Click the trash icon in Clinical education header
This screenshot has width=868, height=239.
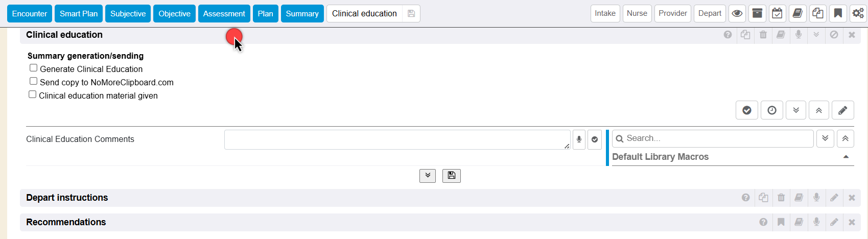(x=763, y=35)
